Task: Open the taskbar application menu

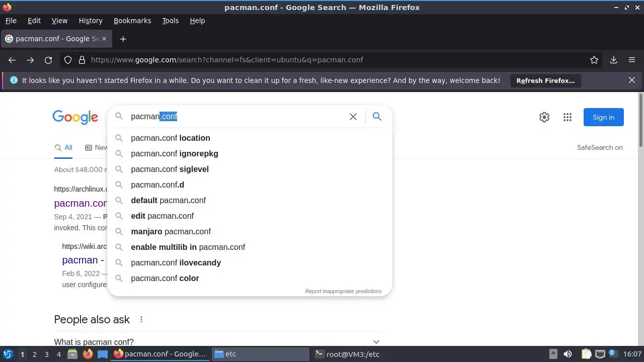Action: [8, 354]
